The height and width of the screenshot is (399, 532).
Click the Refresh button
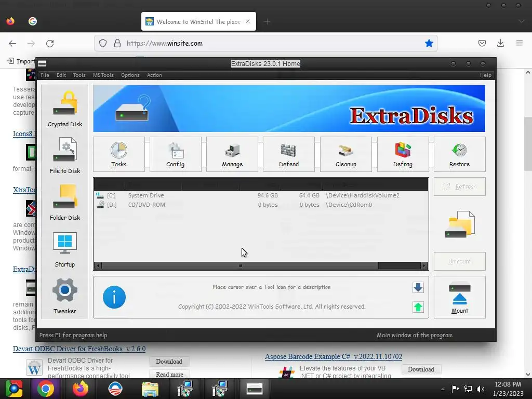pyautogui.click(x=459, y=187)
